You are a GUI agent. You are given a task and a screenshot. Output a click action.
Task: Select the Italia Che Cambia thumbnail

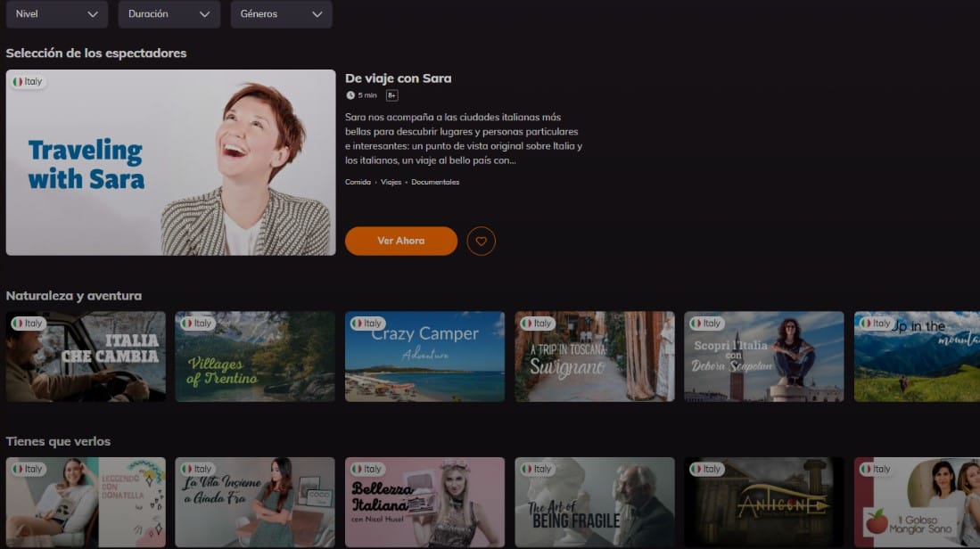click(x=86, y=356)
